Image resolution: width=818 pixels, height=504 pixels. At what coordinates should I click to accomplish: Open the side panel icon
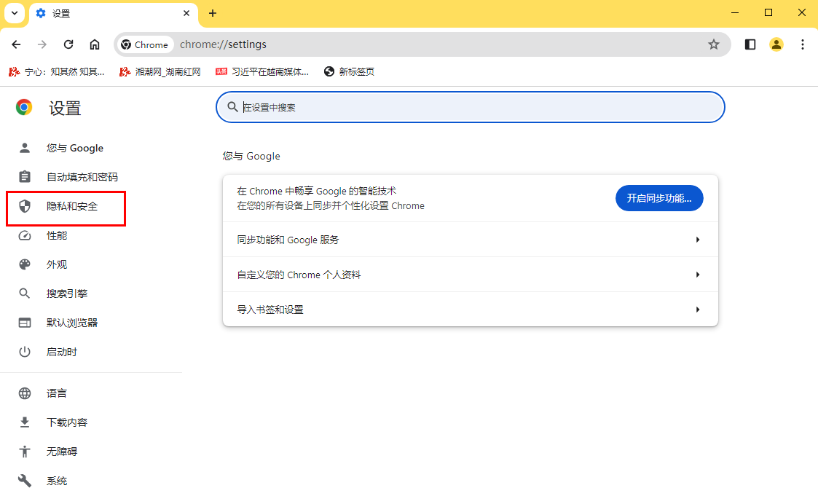point(750,44)
